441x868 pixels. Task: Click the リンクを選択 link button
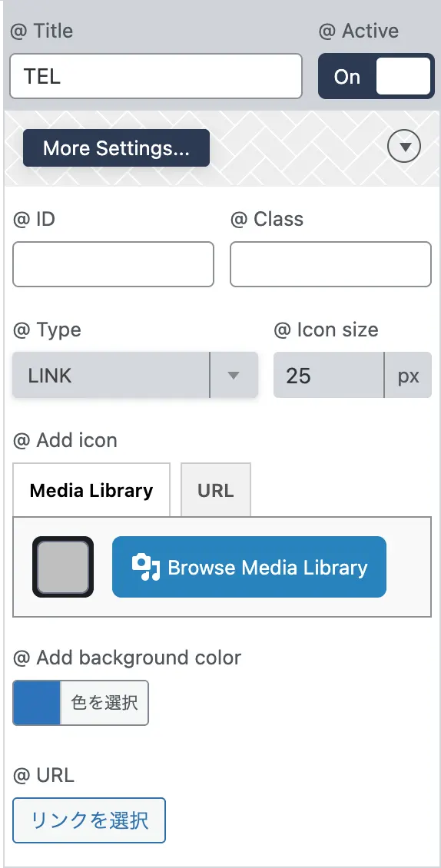(x=89, y=820)
